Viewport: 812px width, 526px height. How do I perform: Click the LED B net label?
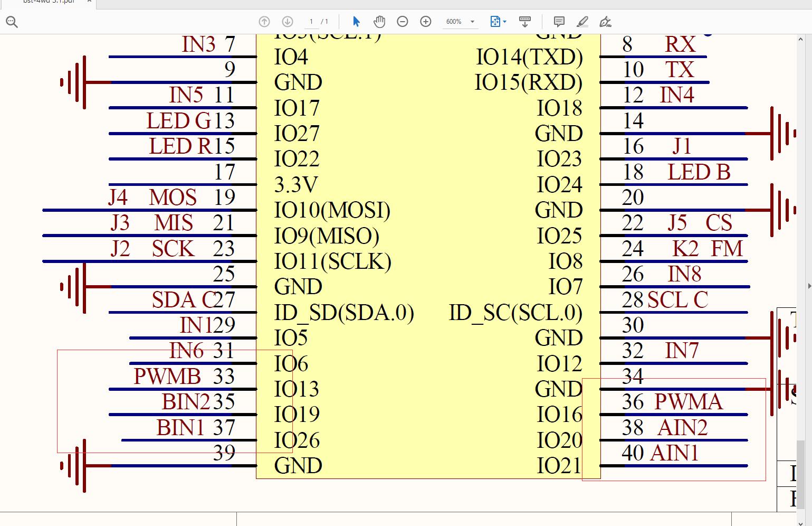(x=699, y=172)
